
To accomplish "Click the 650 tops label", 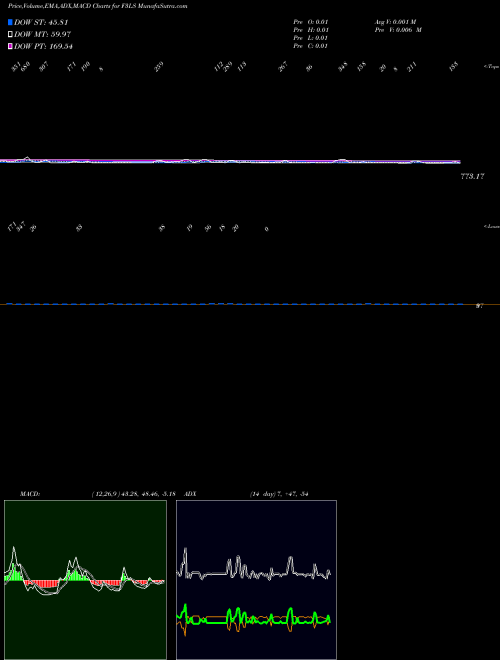I will pos(26,67).
